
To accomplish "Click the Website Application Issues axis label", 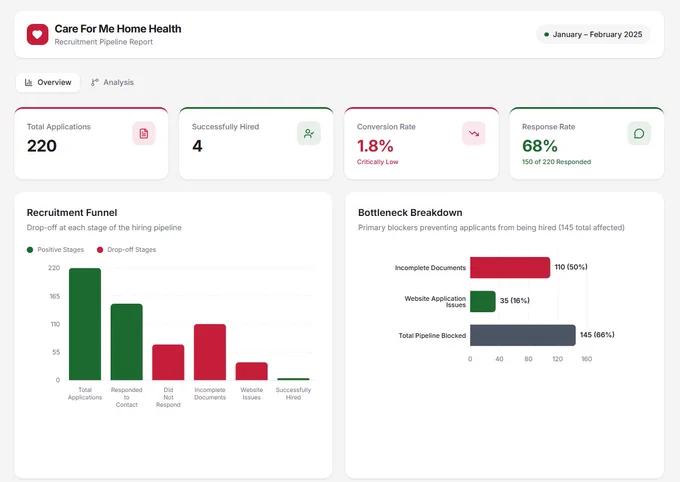I will point(435,302).
